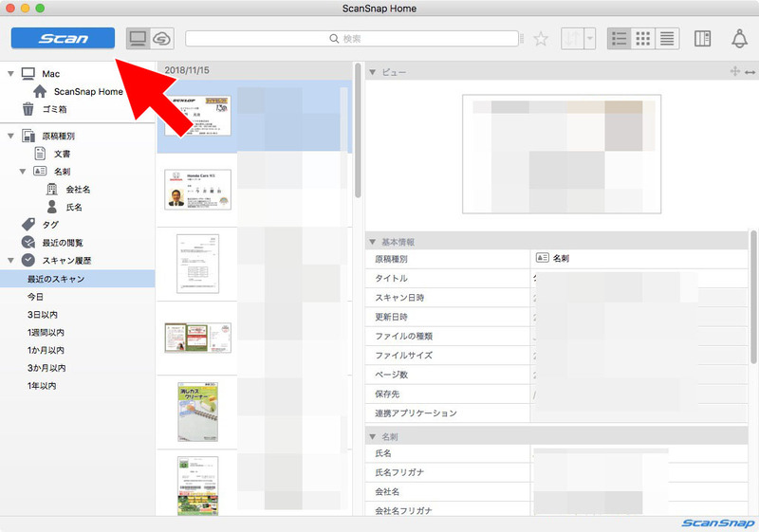Select the Dunlop business card thumbnail
The height and width of the screenshot is (532, 759).
[197, 116]
